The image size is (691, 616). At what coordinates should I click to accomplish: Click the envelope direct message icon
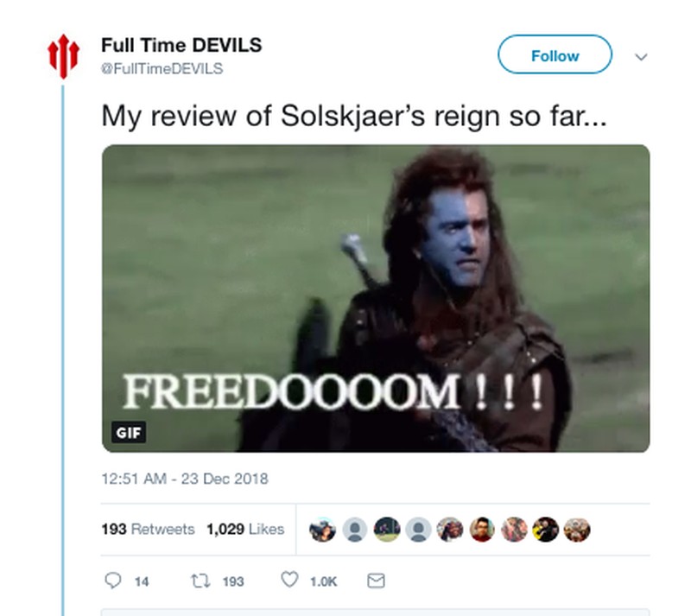click(x=376, y=581)
